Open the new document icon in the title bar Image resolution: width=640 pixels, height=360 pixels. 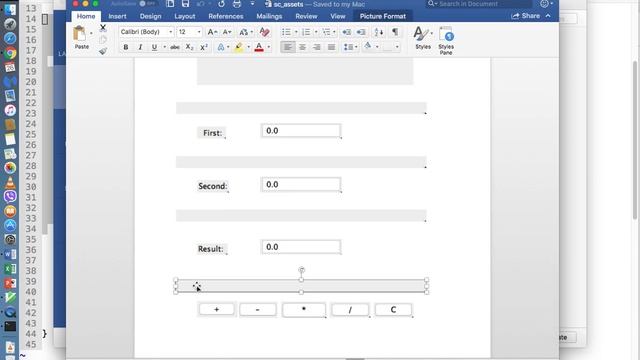click(170, 4)
